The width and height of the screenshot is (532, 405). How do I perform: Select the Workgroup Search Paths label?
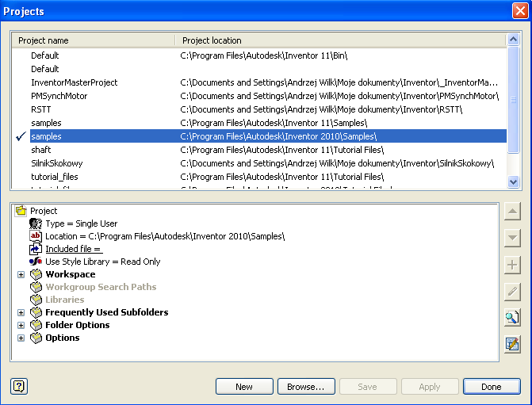click(101, 287)
